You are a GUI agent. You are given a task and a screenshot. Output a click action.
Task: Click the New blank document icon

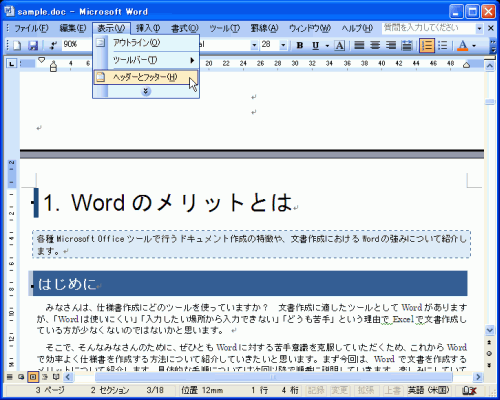[x=17, y=45]
